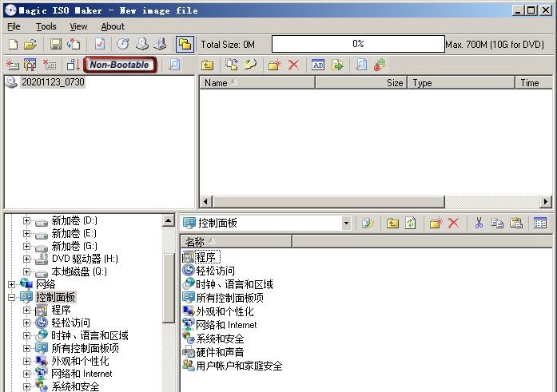This screenshot has height=392, width=557.
Task: Expand 轻松访问 in the tree
Action: (x=26, y=323)
